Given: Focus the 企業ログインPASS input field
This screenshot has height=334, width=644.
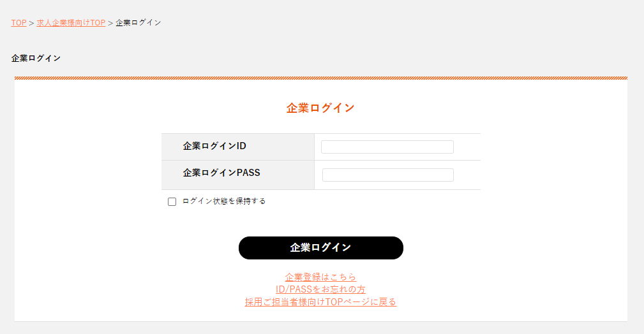Looking at the screenshot, I should click(x=387, y=175).
